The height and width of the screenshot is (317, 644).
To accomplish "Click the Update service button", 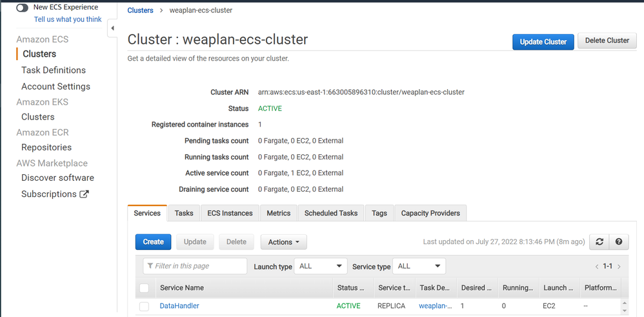I will pos(195,241).
